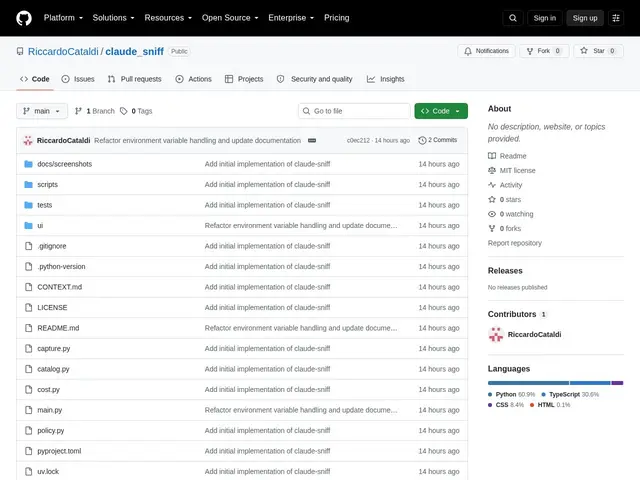This screenshot has height=480, width=640.
Task: Click the Notifications bell button
Action: tap(486, 51)
